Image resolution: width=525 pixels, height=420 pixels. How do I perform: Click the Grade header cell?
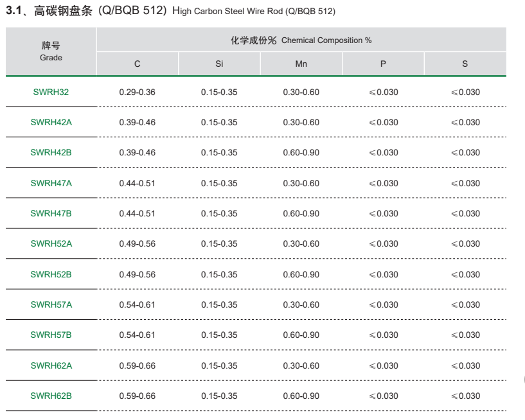51,51
